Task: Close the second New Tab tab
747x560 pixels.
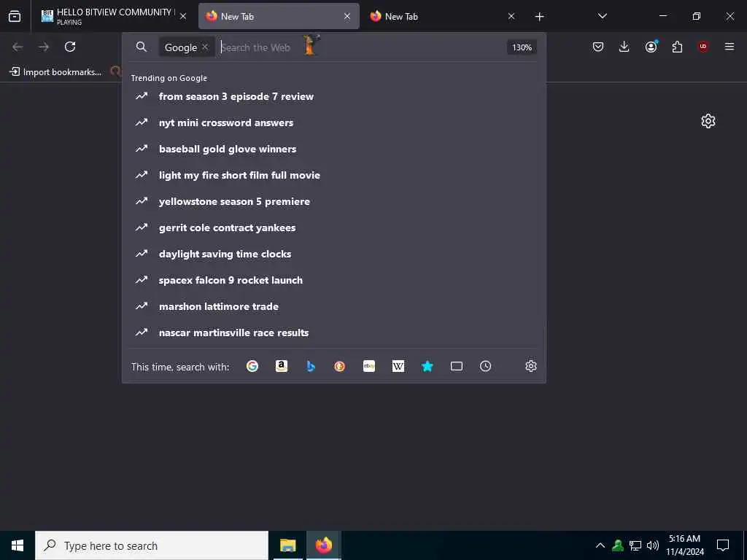Action: tap(511, 16)
